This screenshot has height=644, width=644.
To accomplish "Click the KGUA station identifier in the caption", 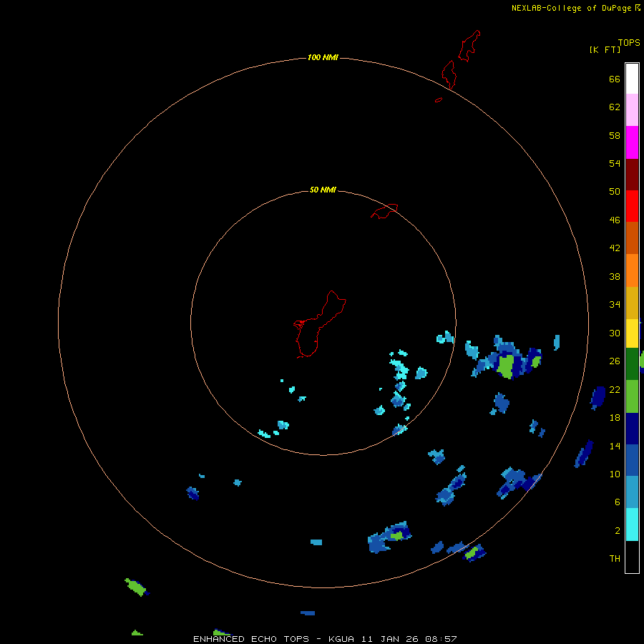I will (x=341, y=639).
